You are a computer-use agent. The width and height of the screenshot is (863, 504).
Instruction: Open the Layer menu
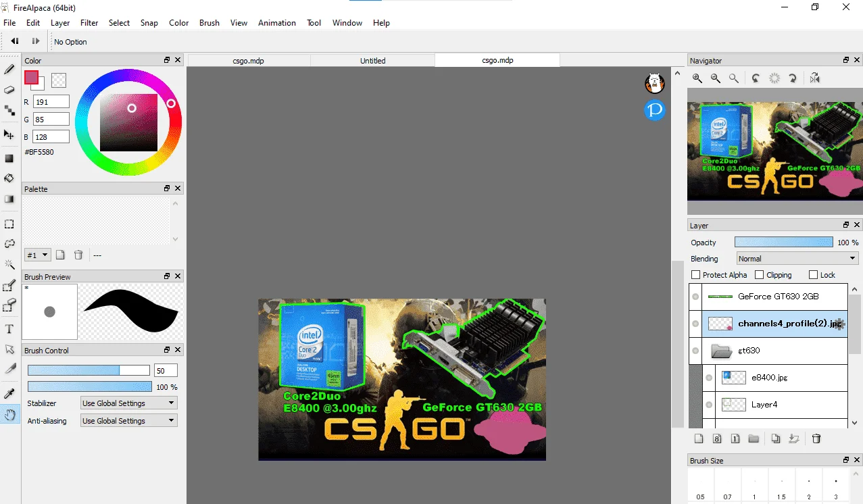point(60,22)
